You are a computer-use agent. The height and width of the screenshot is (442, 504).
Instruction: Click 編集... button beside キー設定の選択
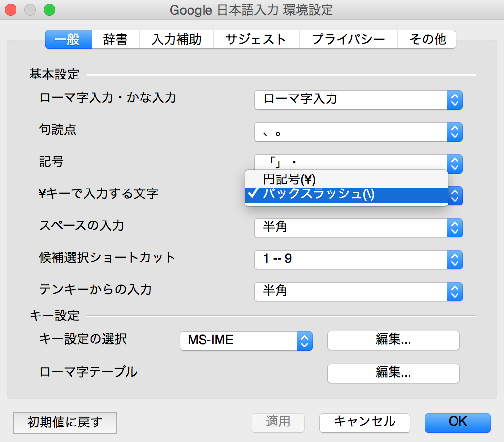(x=394, y=340)
